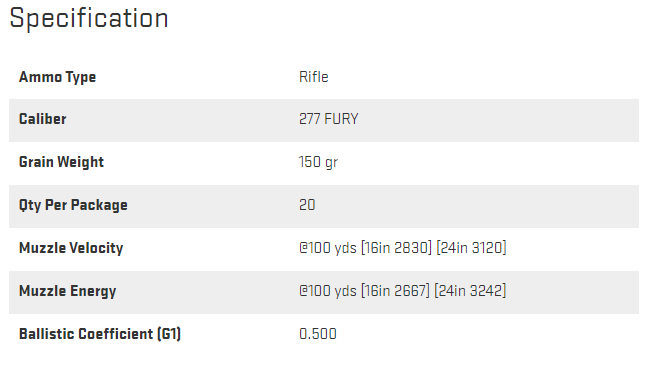
Task: Click the 150 gr value
Action: (318, 162)
